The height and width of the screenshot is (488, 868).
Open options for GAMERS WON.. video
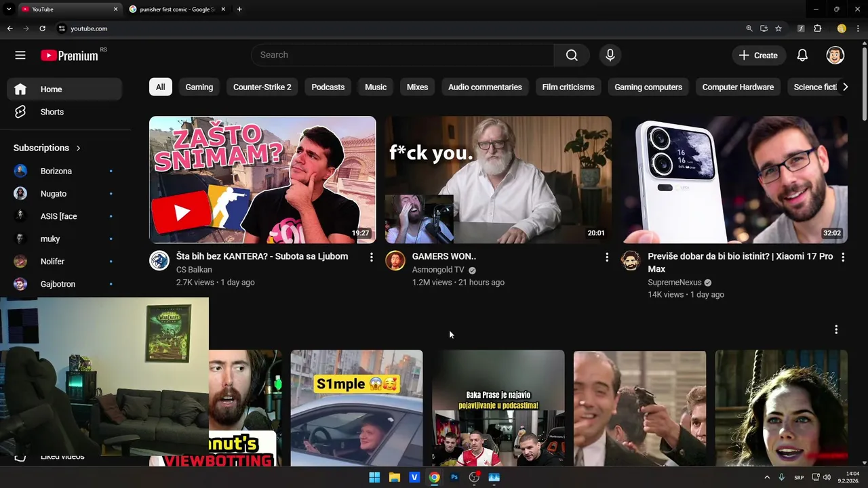click(x=607, y=257)
